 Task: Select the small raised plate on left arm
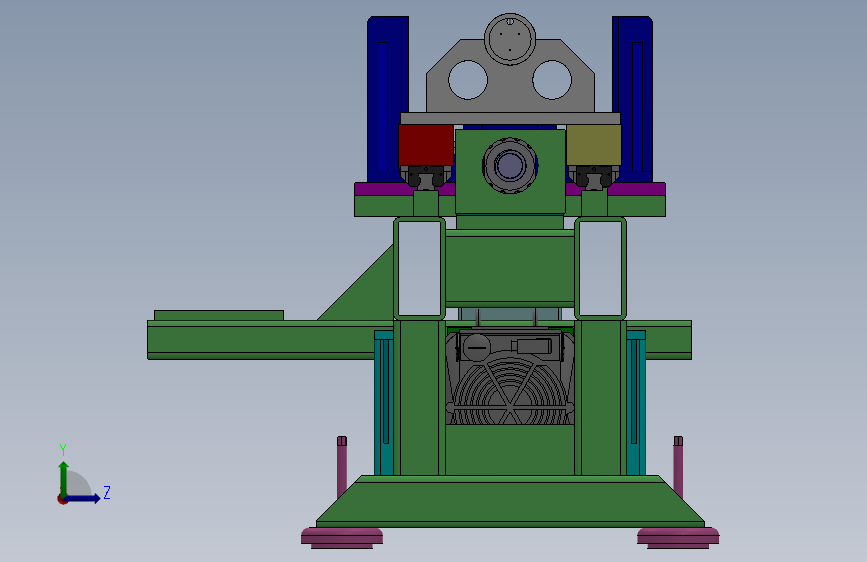click(219, 315)
